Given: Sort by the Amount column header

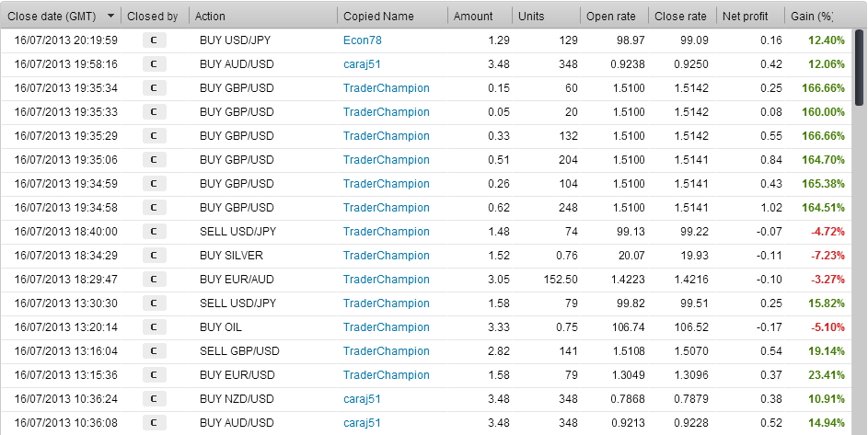Looking at the screenshot, I should pyautogui.click(x=473, y=16).
